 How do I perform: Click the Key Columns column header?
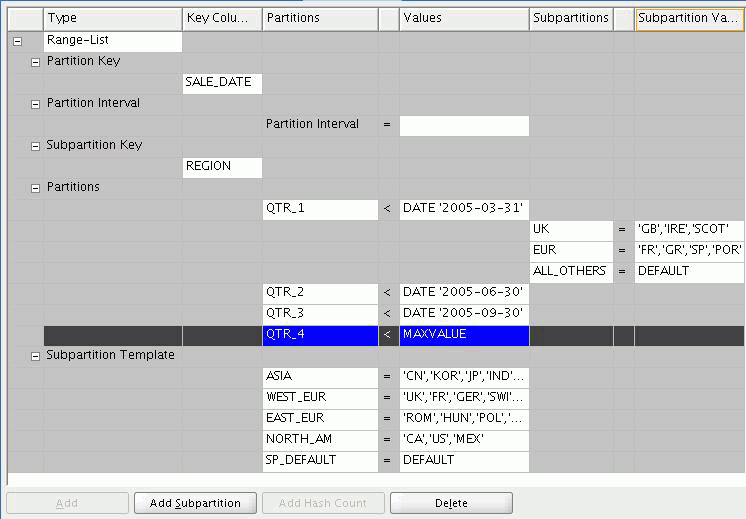pyautogui.click(x=222, y=18)
